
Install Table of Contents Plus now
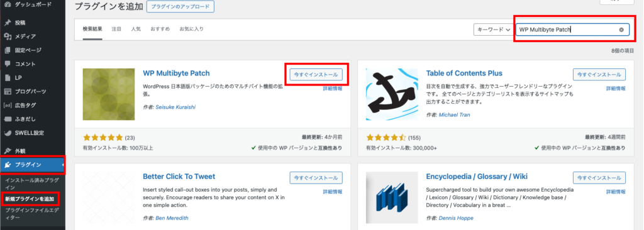coord(599,74)
